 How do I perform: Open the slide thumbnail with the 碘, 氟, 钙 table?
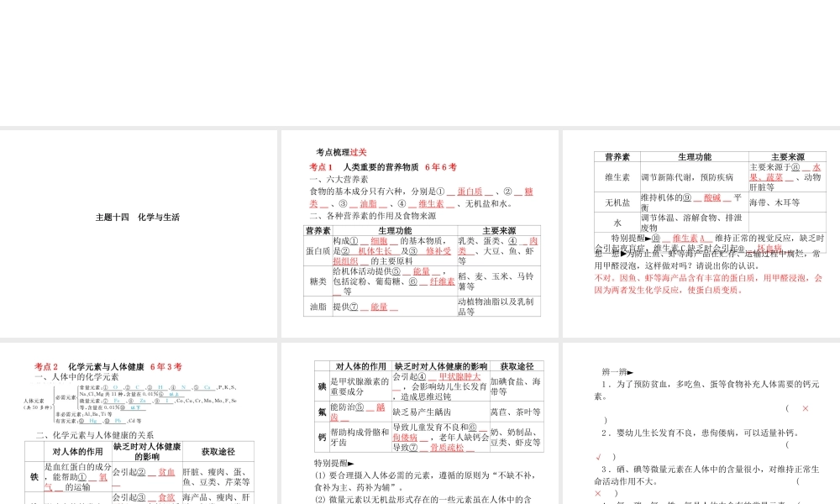[419, 423]
